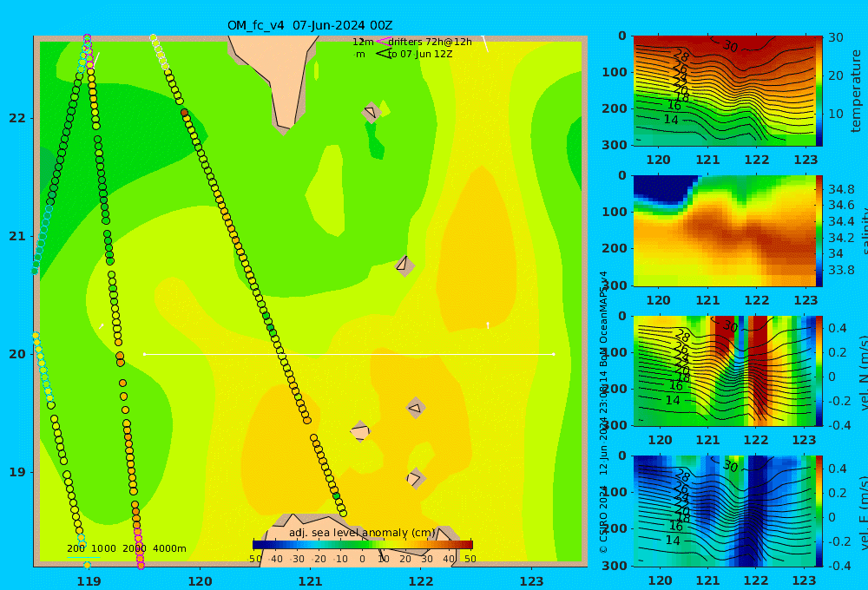The image size is (868, 590).
Task: Click longitude 123 under the temperature panel
Action: (x=806, y=160)
